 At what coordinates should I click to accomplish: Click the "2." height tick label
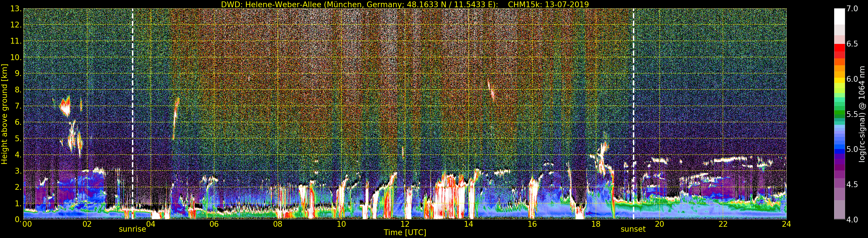click(18, 187)
